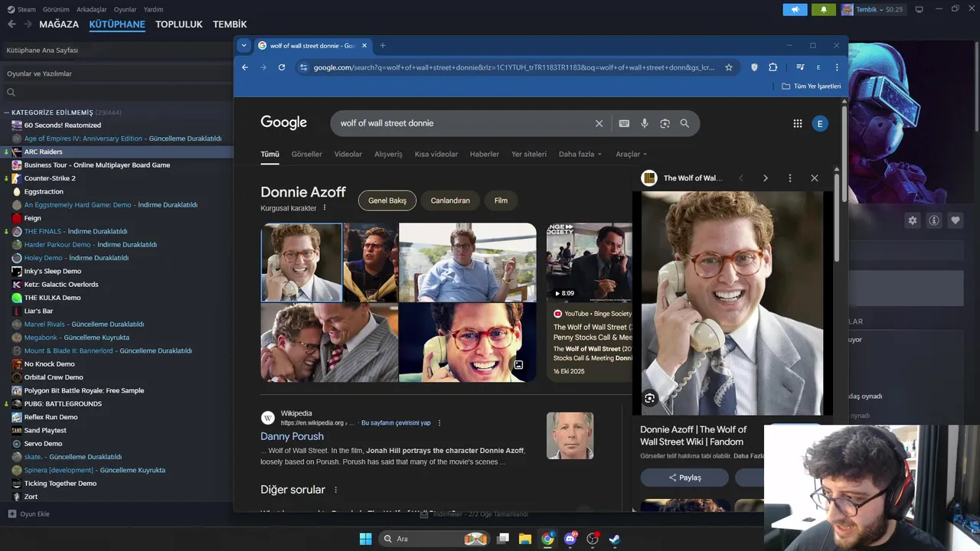Collapse the KATEGORİZE EDİLMEMİŞ category
The width and height of the screenshot is (980, 551).
(7, 112)
